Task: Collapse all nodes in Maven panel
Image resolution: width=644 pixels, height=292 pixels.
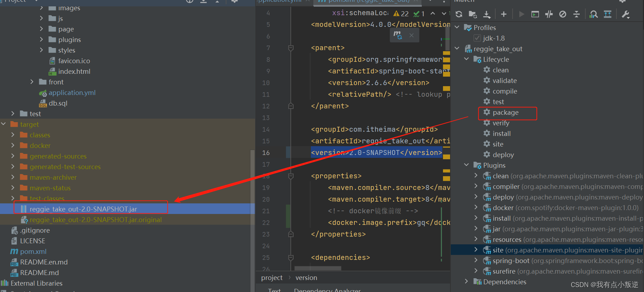Action: tap(577, 14)
